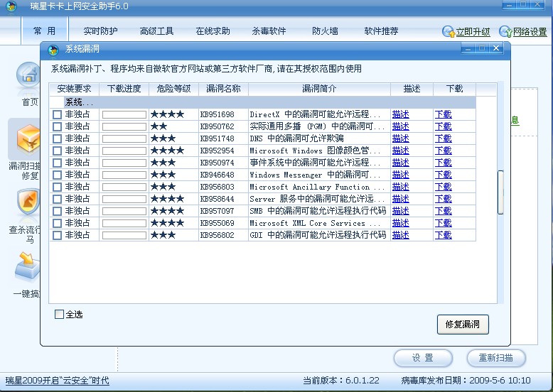Click the download progress bar for KB951698

click(x=124, y=114)
